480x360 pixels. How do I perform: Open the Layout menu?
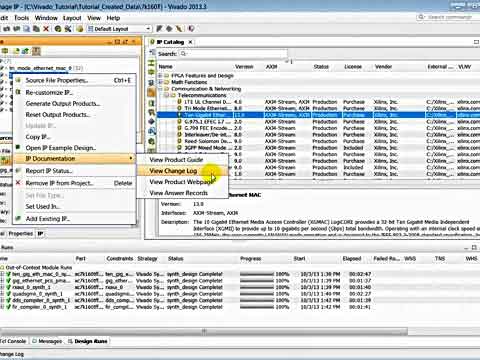pos(72,18)
